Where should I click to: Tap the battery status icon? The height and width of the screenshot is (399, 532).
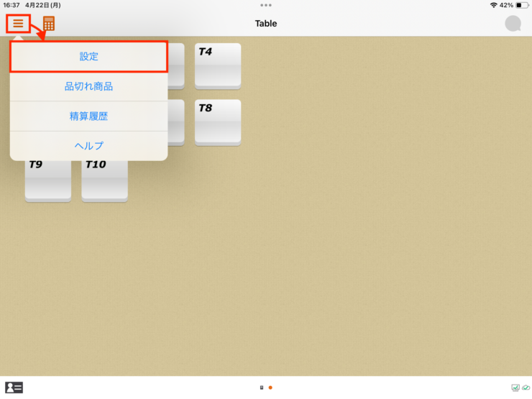pyautogui.click(x=522, y=5)
